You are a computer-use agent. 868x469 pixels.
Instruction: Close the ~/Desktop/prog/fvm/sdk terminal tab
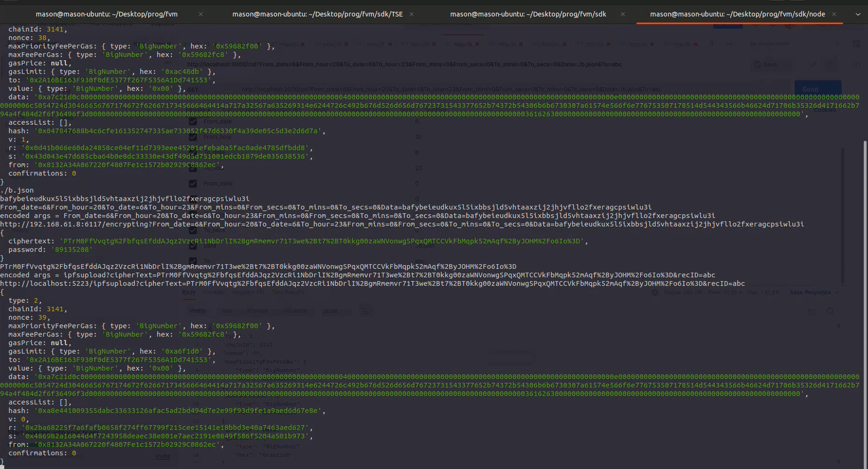[x=623, y=14]
